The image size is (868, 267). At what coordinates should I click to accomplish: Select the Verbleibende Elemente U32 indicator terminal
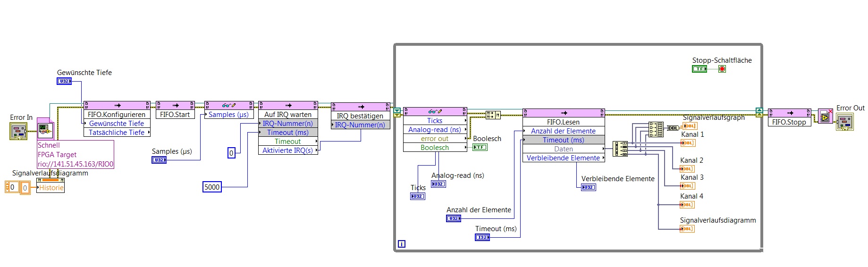pos(589,187)
